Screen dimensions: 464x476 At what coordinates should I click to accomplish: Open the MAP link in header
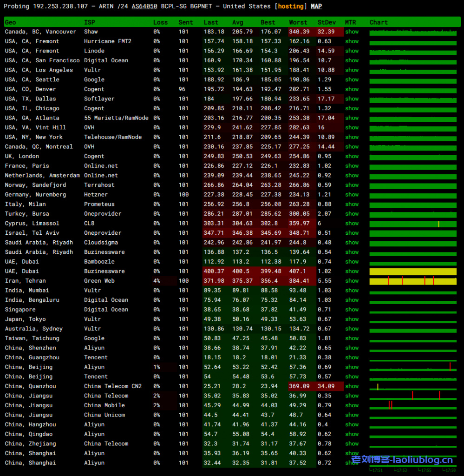point(316,6)
